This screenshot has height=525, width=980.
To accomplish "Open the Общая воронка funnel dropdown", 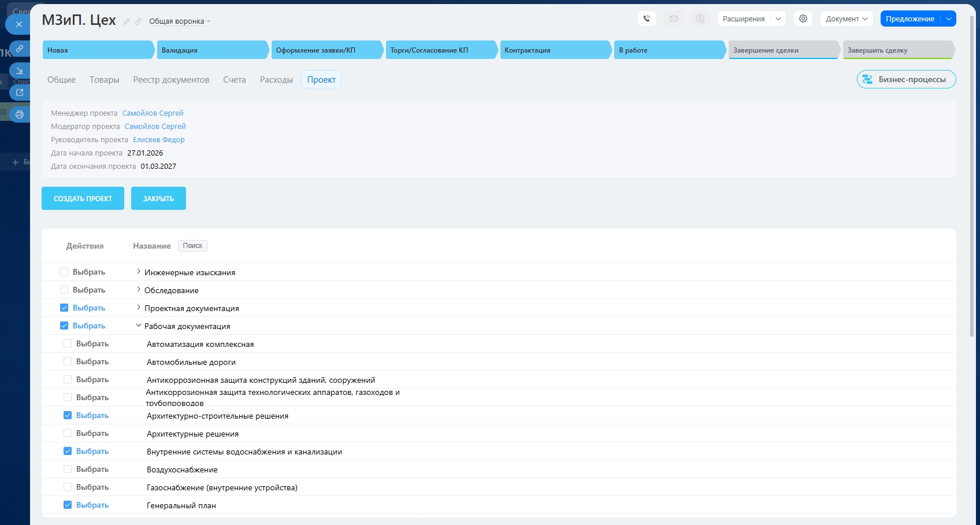I will tap(180, 21).
